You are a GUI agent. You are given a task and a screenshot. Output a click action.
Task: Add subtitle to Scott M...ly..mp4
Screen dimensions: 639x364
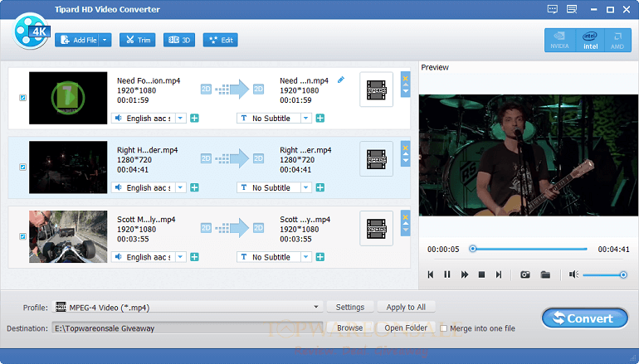click(x=320, y=257)
